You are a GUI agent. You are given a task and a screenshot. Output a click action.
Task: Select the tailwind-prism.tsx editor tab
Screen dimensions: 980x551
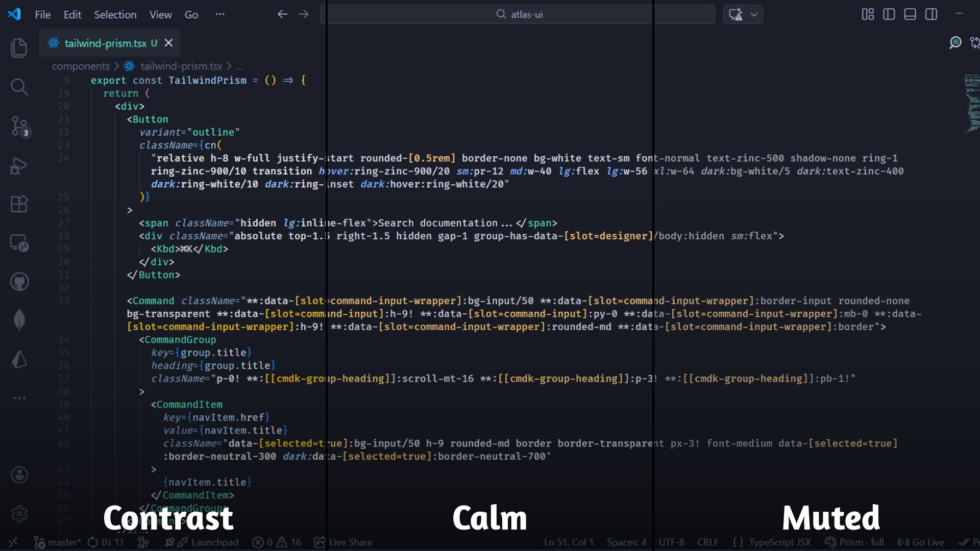[x=105, y=43]
